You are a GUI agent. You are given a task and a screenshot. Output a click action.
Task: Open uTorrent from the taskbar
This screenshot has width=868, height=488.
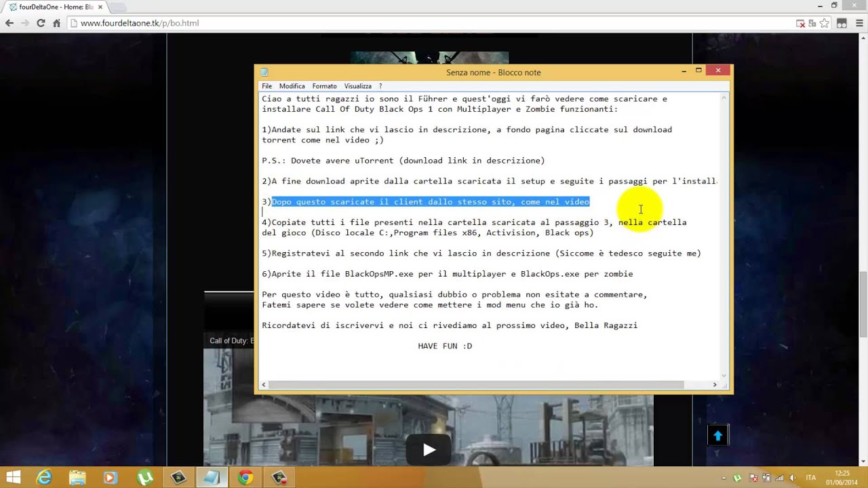(x=144, y=478)
